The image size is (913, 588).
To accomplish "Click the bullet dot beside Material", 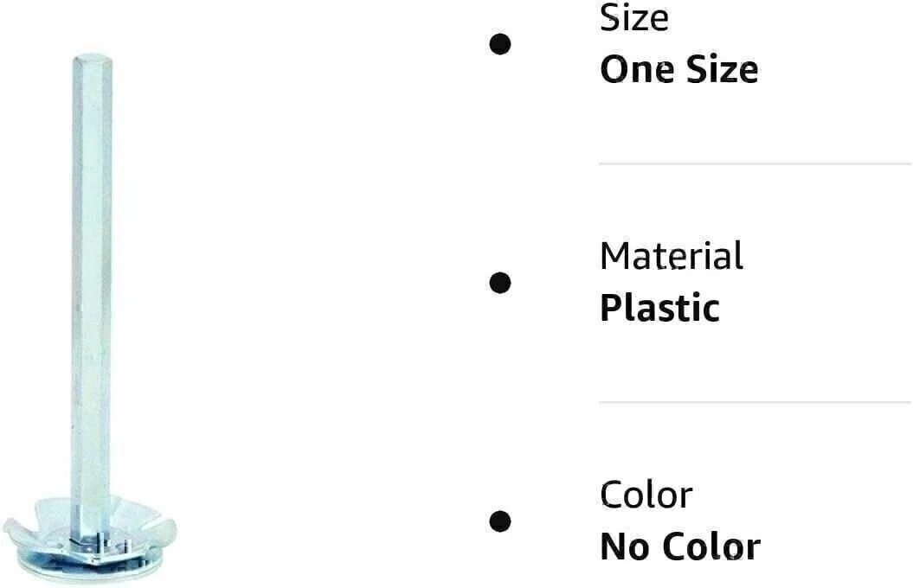I will (500, 283).
